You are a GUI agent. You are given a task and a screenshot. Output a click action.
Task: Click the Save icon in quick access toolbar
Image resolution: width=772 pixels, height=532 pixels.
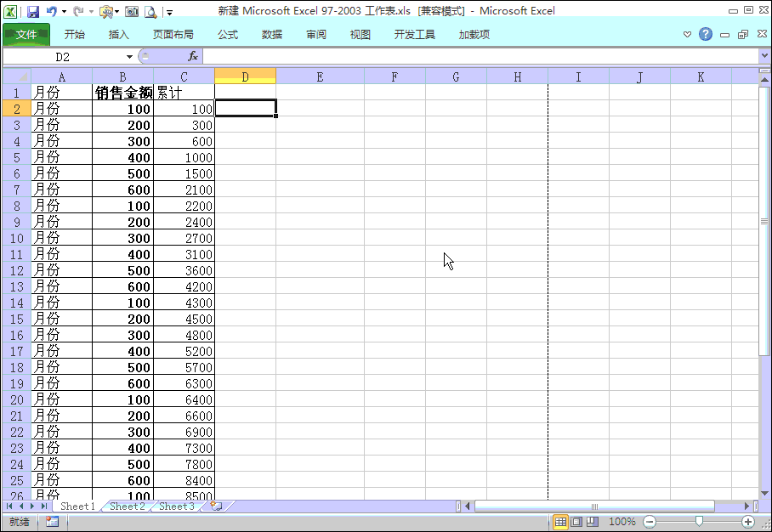click(x=33, y=11)
